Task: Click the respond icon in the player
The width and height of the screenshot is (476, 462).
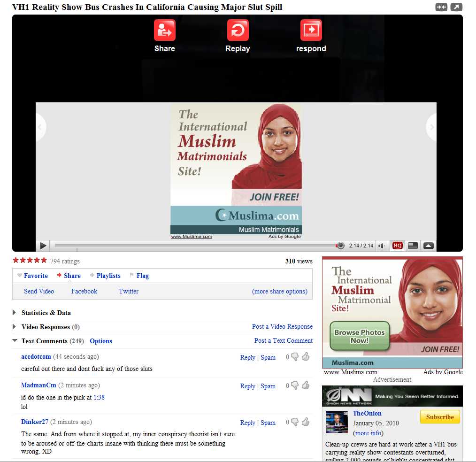Action: click(x=311, y=30)
